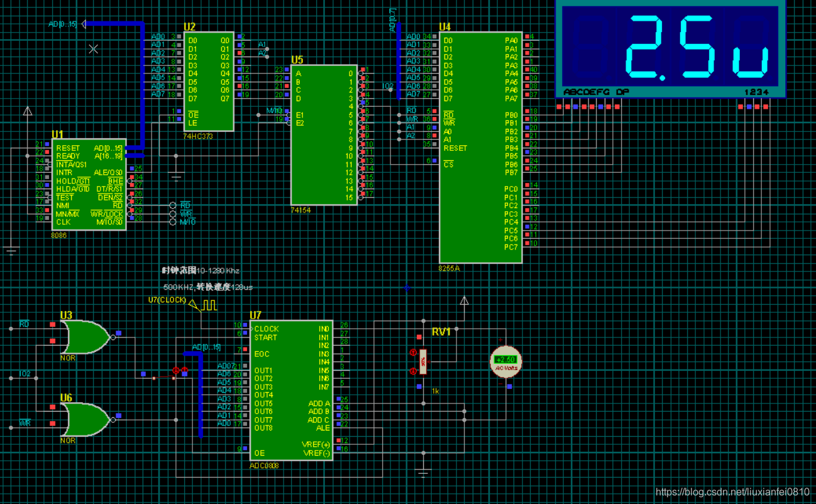Image resolution: width=816 pixels, height=504 pixels.
Task: Select the U7 ADC0808 converter chip
Action: 291,390
